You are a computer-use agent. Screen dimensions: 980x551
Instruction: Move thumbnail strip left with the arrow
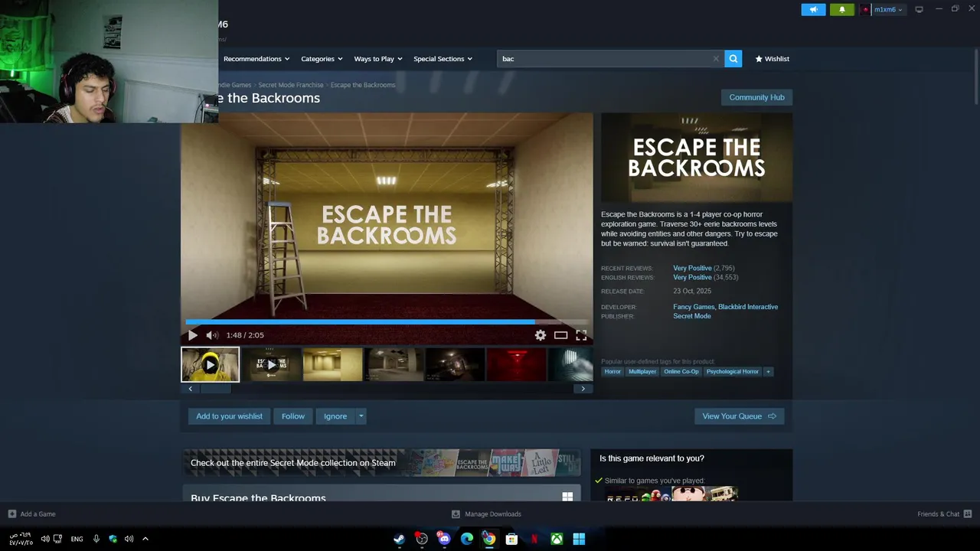[x=190, y=389]
